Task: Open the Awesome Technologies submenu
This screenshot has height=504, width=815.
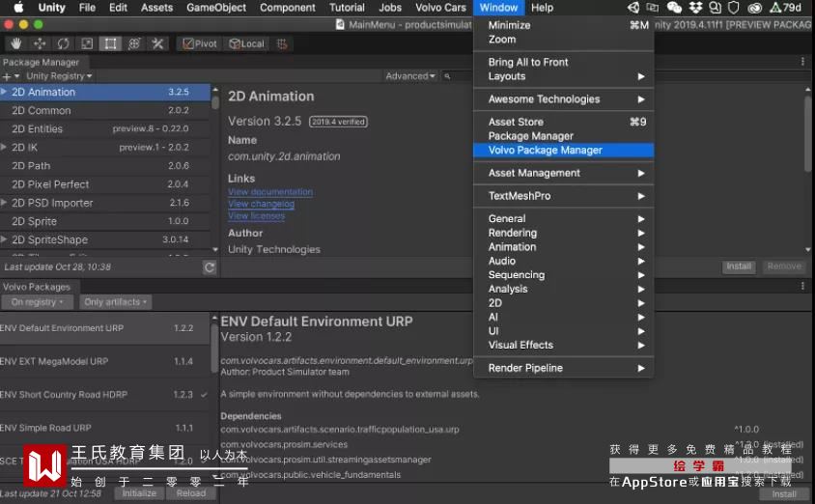Action: point(563,99)
